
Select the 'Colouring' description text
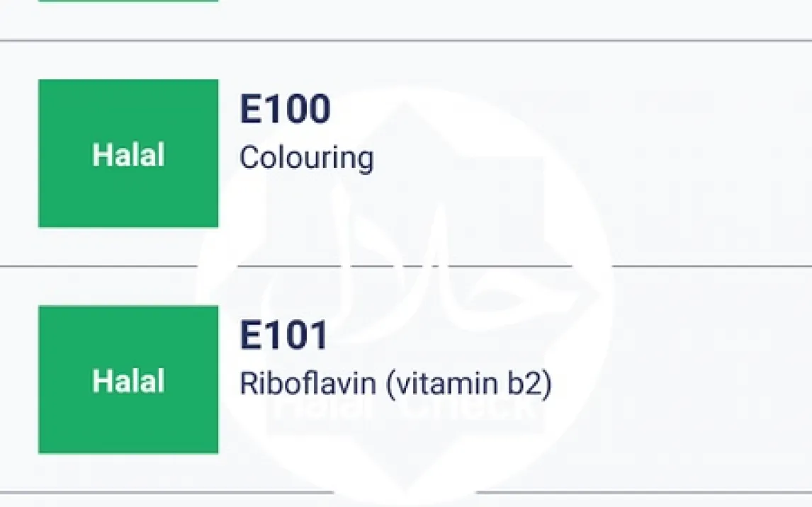(x=306, y=157)
